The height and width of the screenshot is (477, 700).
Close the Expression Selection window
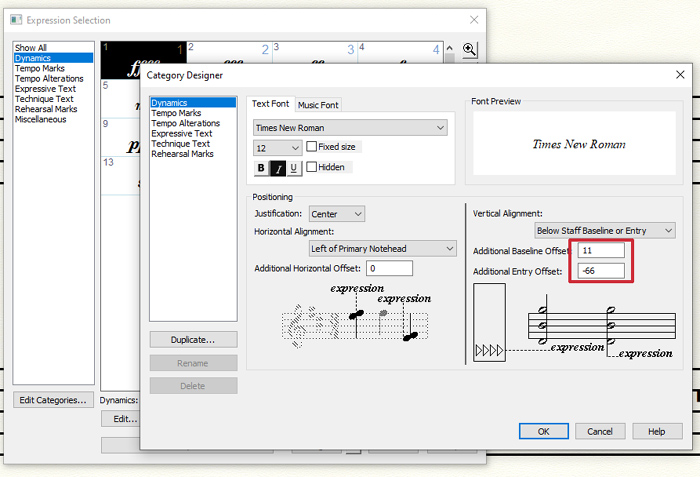click(473, 20)
